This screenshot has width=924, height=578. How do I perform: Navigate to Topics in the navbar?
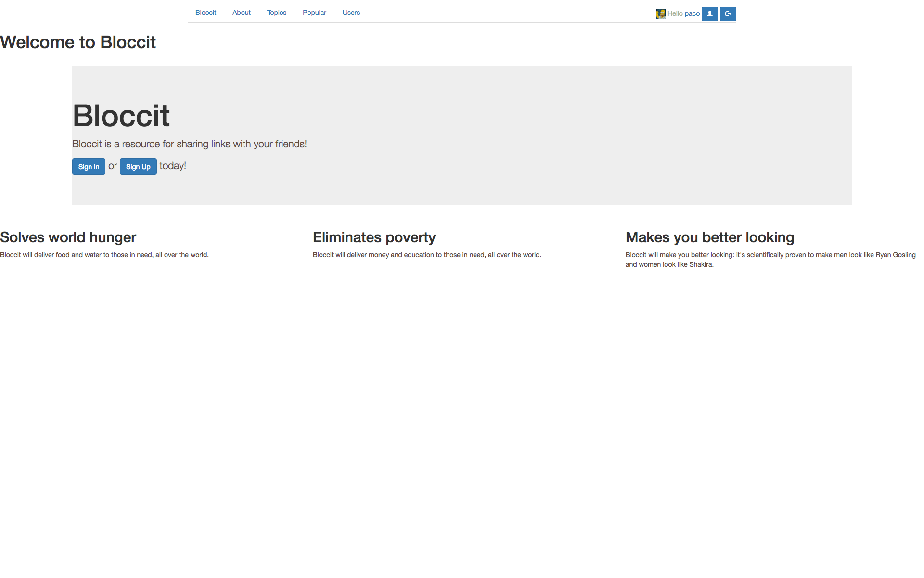tap(276, 13)
